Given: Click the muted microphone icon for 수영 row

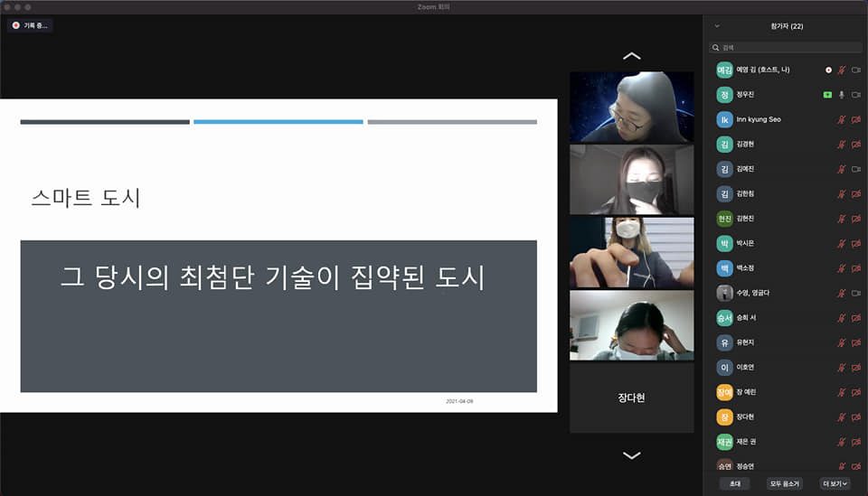Looking at the screenshot, I should tap(842, 293).
